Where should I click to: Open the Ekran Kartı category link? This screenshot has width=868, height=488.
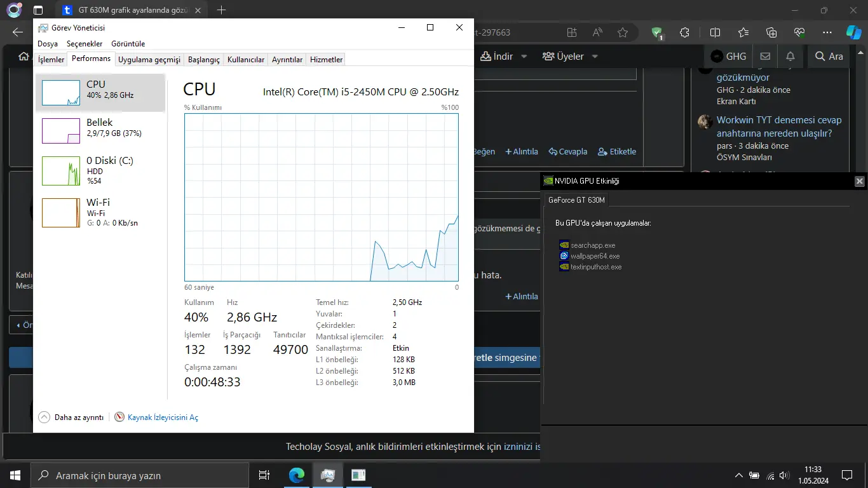(x=736, y=101)
